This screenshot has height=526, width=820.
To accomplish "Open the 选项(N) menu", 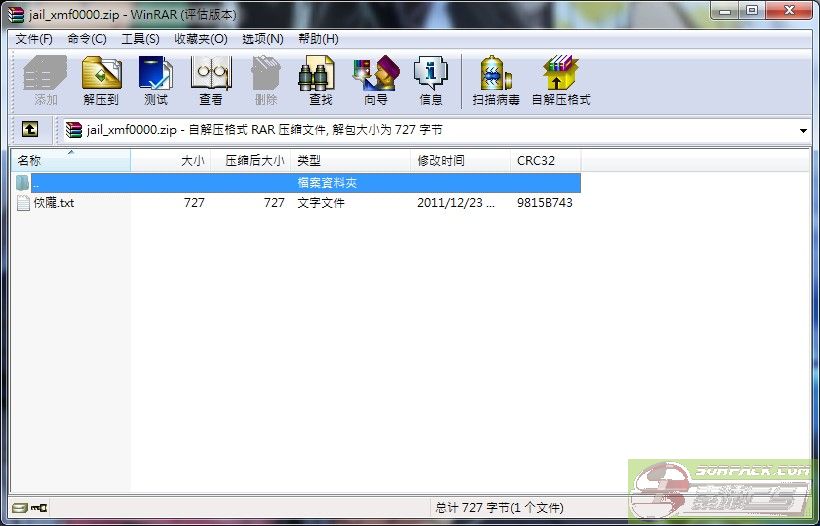I will [x=262, y=39].
